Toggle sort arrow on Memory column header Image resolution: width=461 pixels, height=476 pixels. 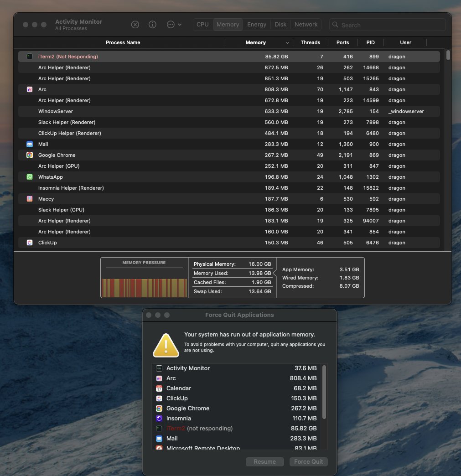tap(287, 43)
